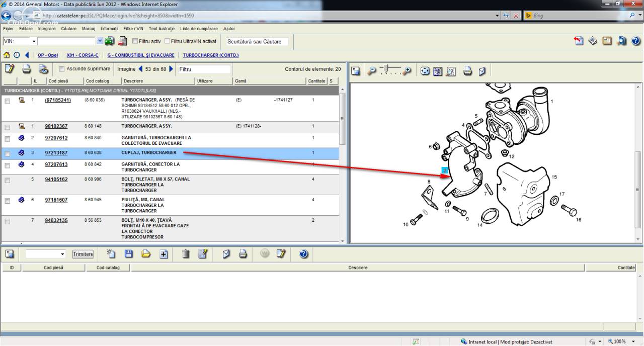This screenshot has width=644, height=346.
Task: Click the document search magnifier icon at top right
Action: pyautogui.click(x=622, y=41)
